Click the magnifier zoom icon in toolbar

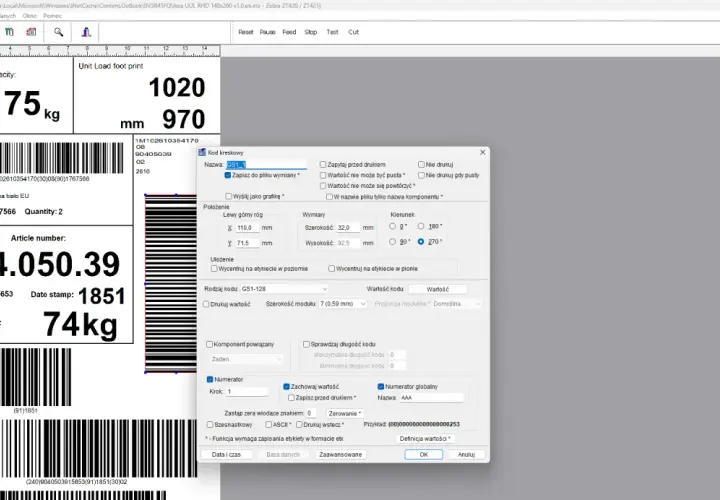pyautogui.click(x=58, y=32)
